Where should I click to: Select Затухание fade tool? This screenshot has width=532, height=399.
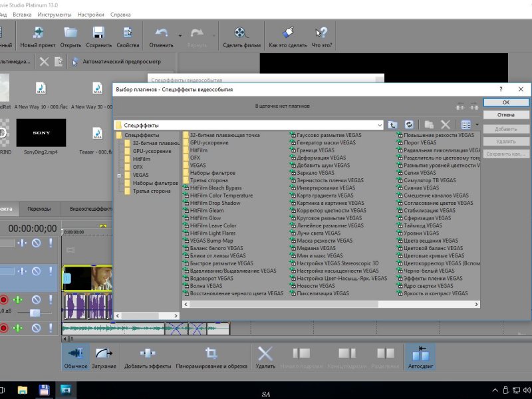pos(104,357)
